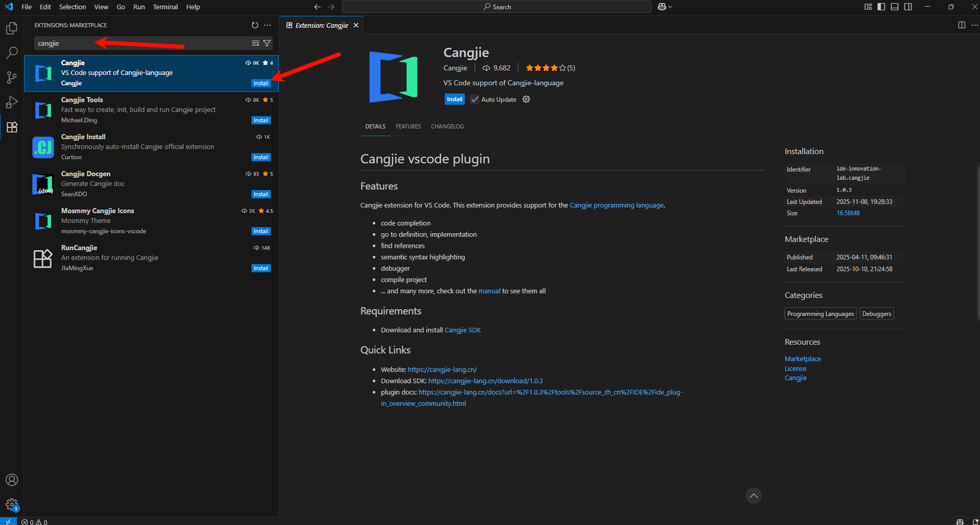Open the Manage gear in activity bar

12,504
